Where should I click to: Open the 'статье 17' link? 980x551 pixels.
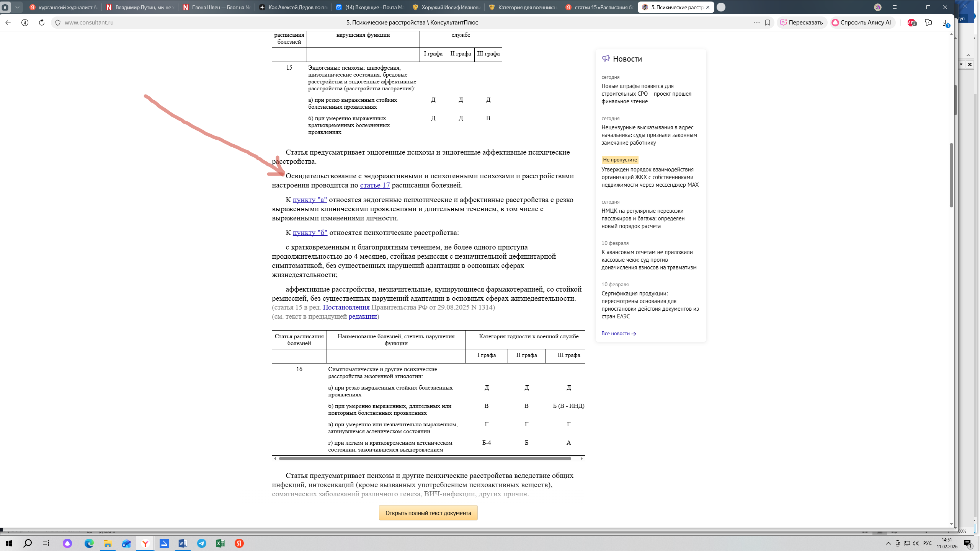click(x=375, y=185)
